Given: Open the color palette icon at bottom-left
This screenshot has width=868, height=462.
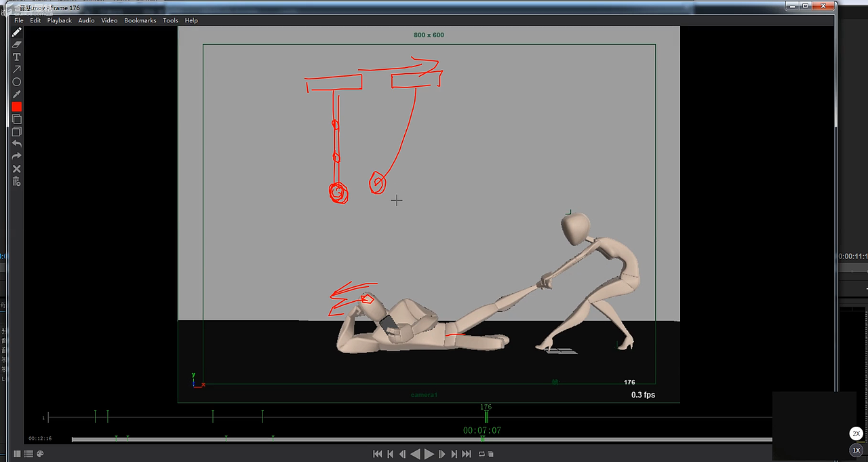Looking at the screenshot, I should point(40,454).
